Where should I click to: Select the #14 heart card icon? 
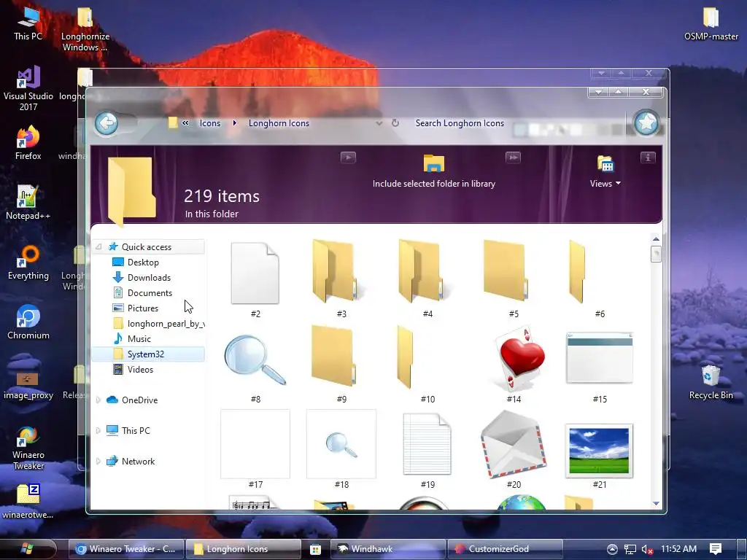519,358
